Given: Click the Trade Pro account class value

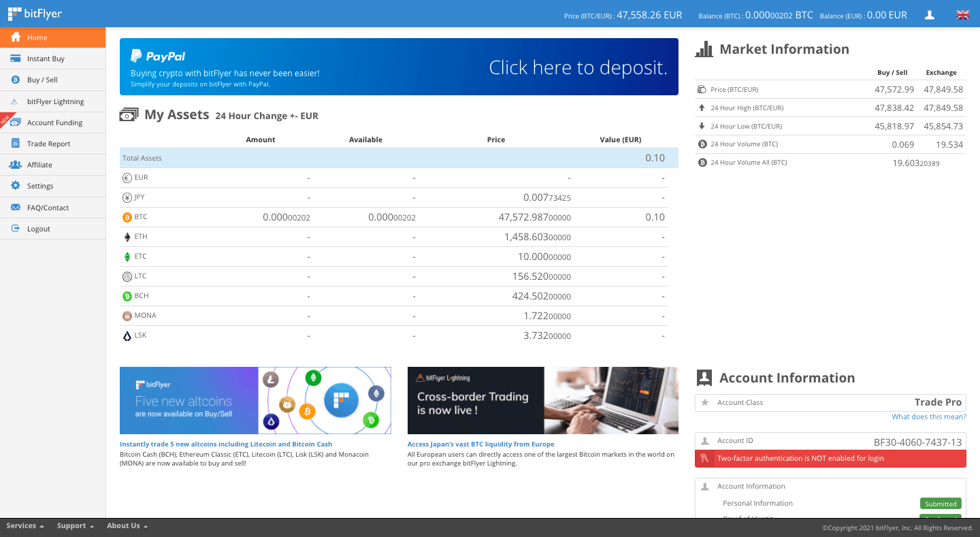Looking at the screenshot, I should [938, 402].
